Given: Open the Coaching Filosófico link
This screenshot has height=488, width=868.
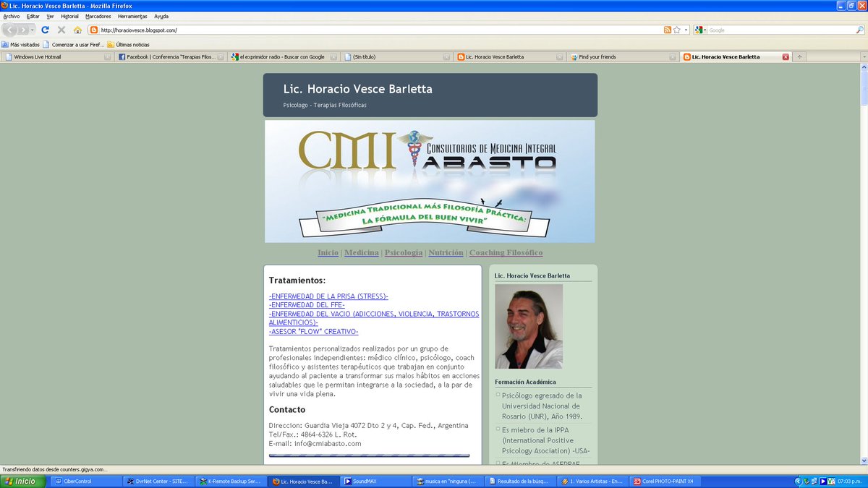Looking at the screenshot, I should tap(506, 252).
